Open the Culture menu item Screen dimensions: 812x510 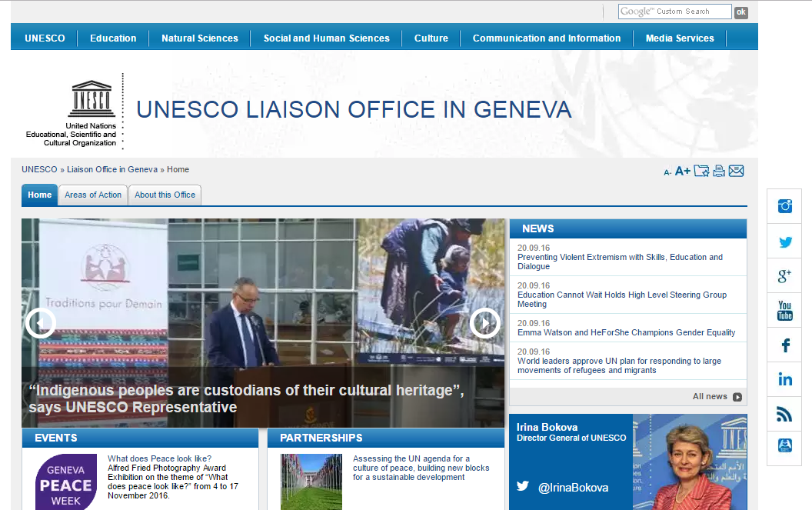tap(431, 38)
